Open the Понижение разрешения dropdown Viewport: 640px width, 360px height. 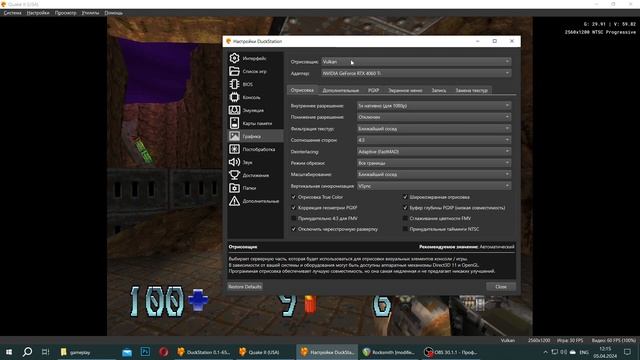(x=434, y=117)
